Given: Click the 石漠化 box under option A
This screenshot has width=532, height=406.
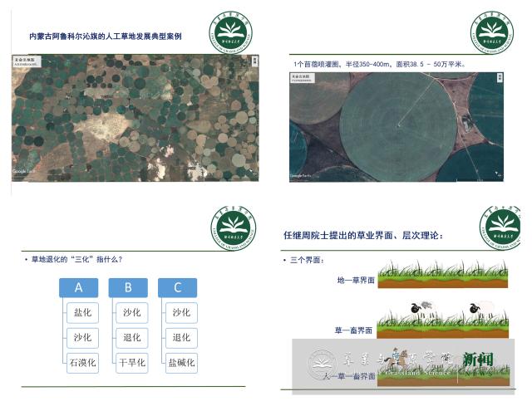Looking at the screenshot, I should pyautogui.click(x=82, y=362).
